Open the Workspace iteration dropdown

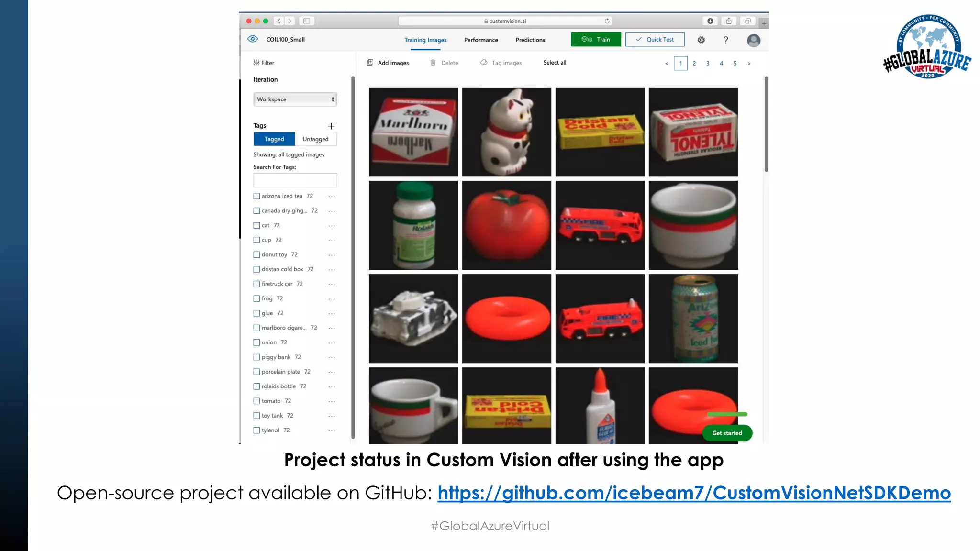[295, 99]
